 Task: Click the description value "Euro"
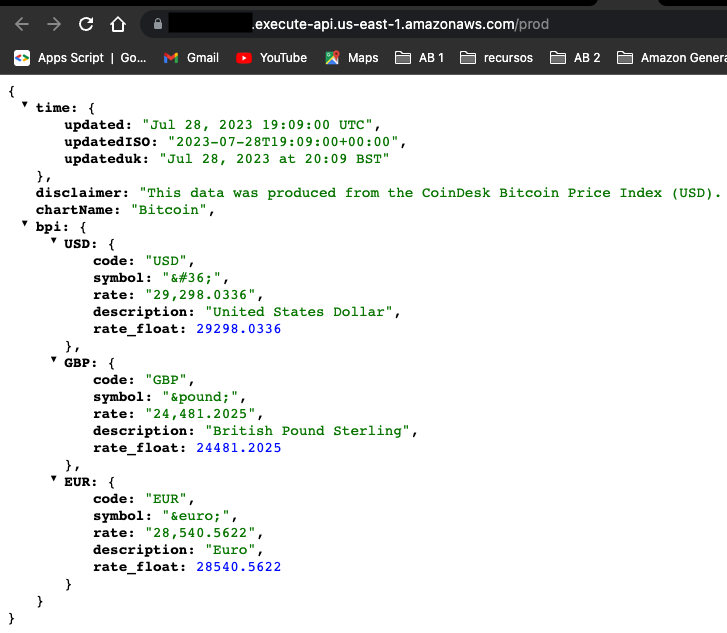click(230, 550)
